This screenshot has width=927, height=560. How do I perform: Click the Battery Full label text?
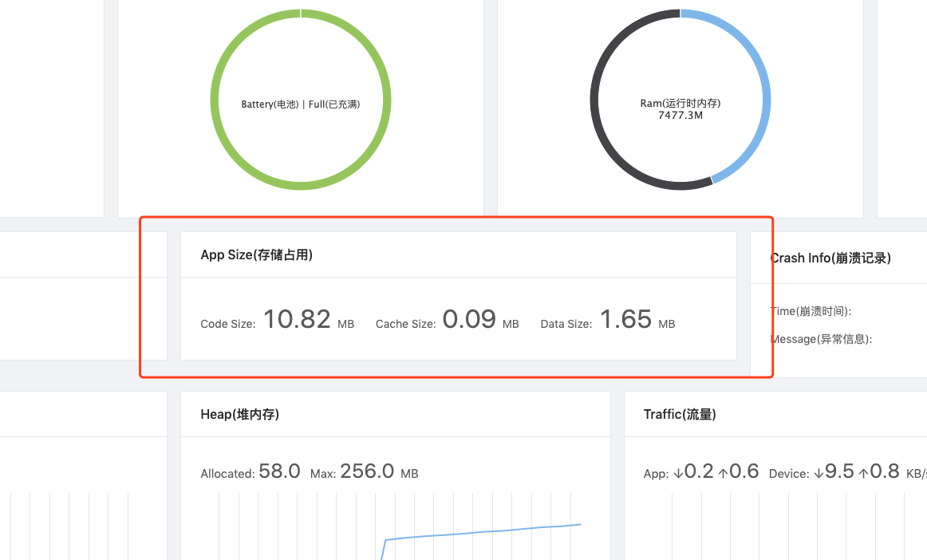(300, 104)
